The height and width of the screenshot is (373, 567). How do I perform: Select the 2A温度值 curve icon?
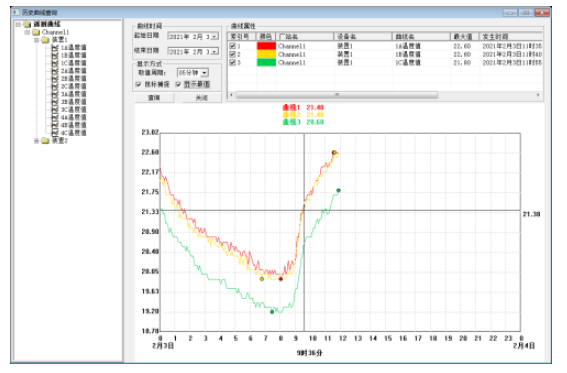coord(55,71)
